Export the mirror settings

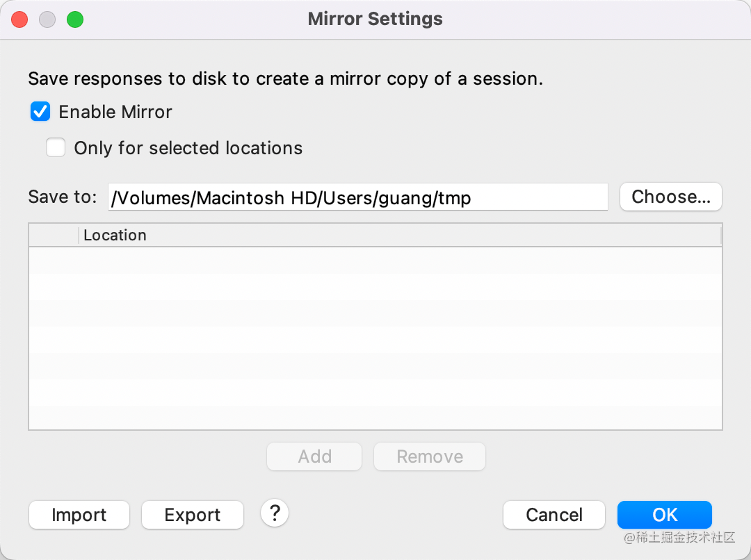[x=193, y=515]
